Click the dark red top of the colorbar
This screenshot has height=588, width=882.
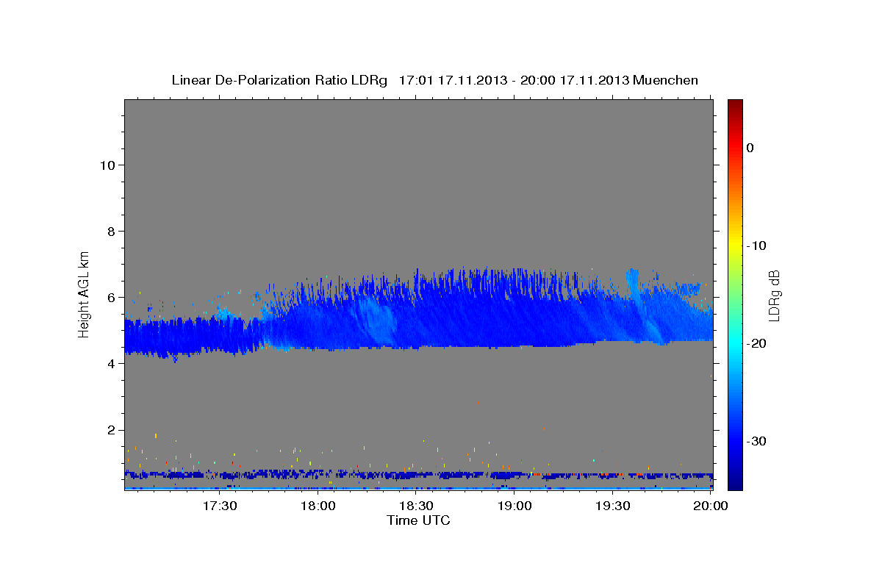tap(735, 105)
